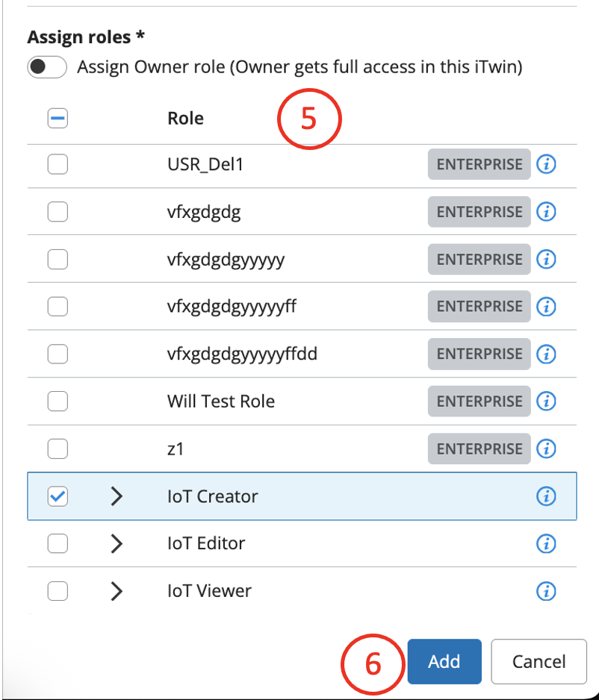
Task: Open info icon beside vfxgdgdg role
Action: pos(547,212)
